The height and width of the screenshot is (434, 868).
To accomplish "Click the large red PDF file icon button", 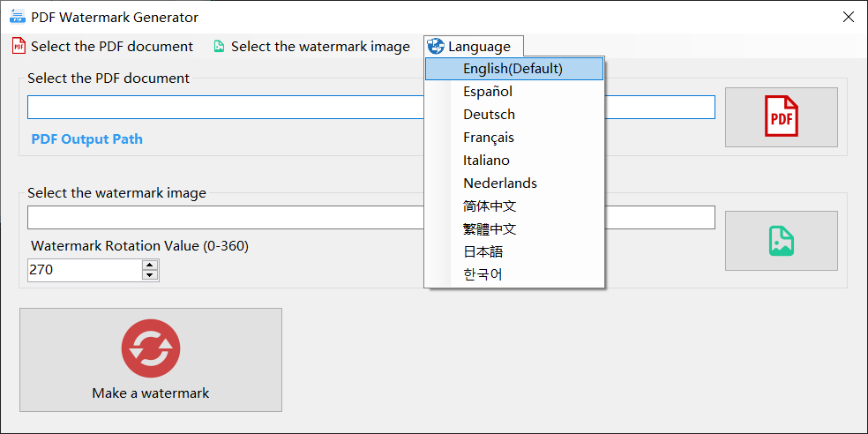I will pos(781,116).
